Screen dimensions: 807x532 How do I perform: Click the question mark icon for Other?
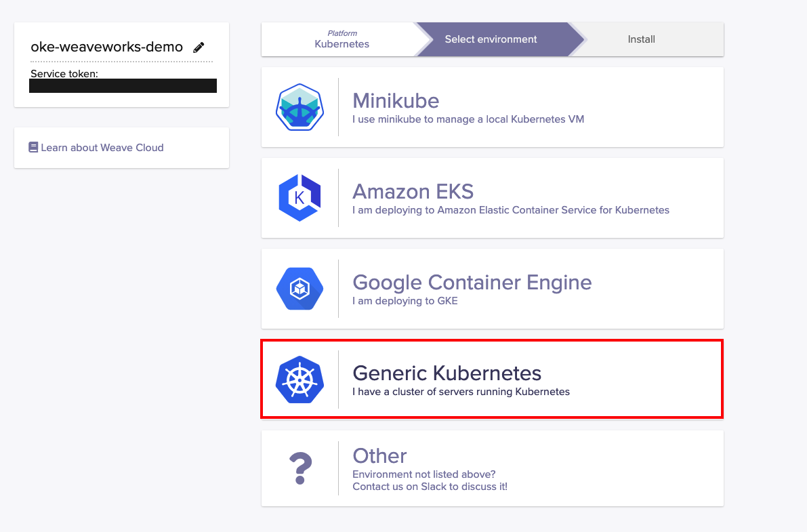point(300,468)
